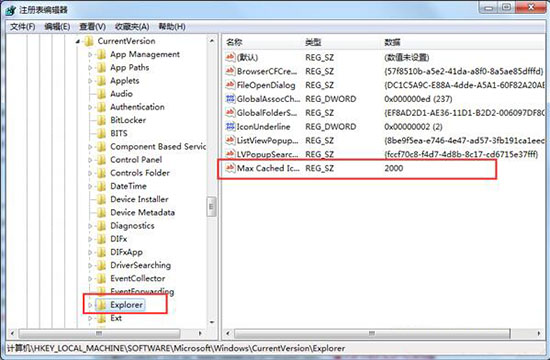550x360 pixels.
Task: Expand the App Management key arrow
Action: (x=90, y=55)
